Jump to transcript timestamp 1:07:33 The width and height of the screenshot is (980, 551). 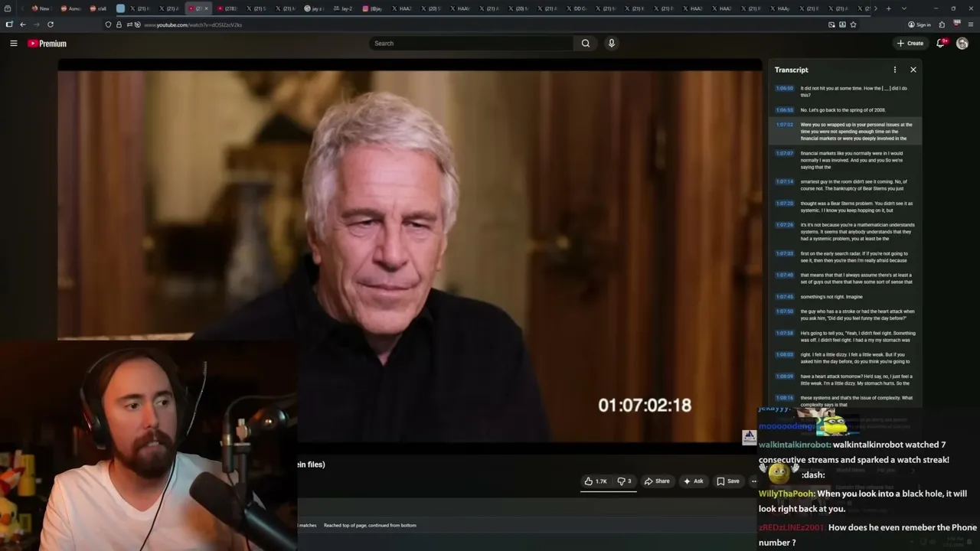coord(785,253)
